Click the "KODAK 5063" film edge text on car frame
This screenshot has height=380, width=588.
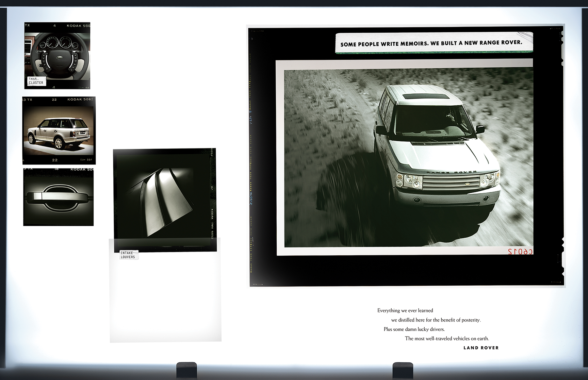[x=80, y=100]
